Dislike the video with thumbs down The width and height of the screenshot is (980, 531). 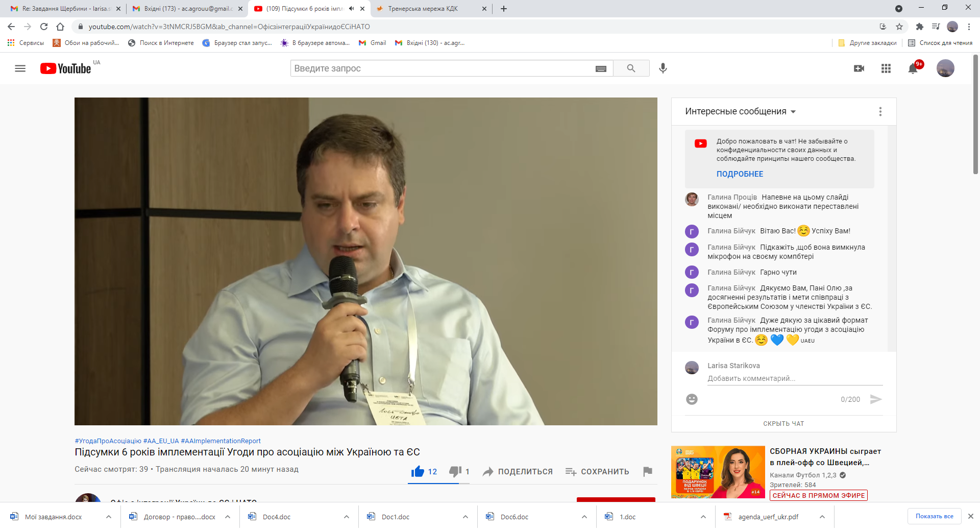tap(455, 472)
